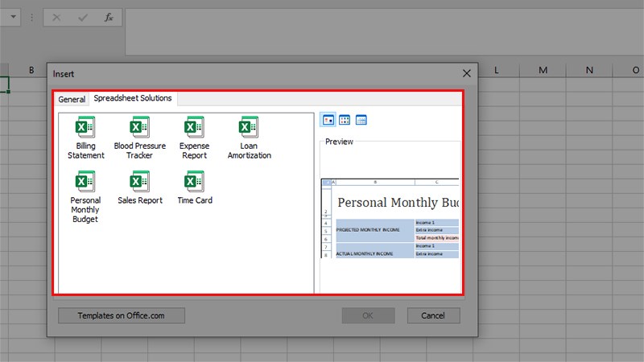Open Insert Function fx button

(x=109, y=17)
